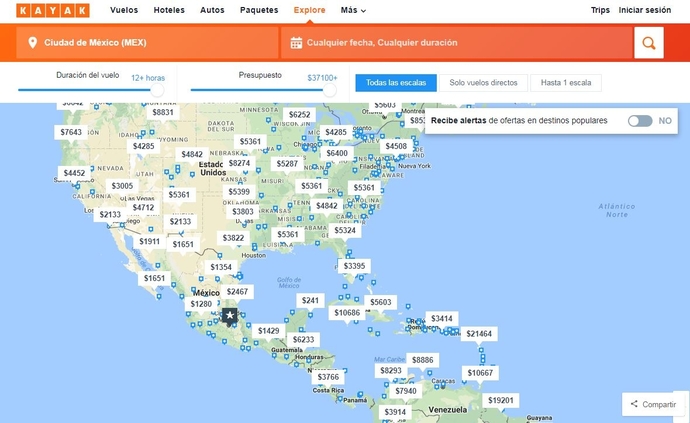Expand the Más dropdown menu
Screen dimensions: 690x423
pyautogui.click(x=353, y=10)
